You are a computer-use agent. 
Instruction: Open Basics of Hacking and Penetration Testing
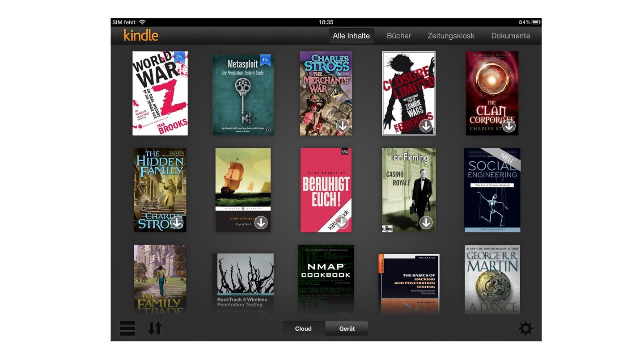[409, 284]
